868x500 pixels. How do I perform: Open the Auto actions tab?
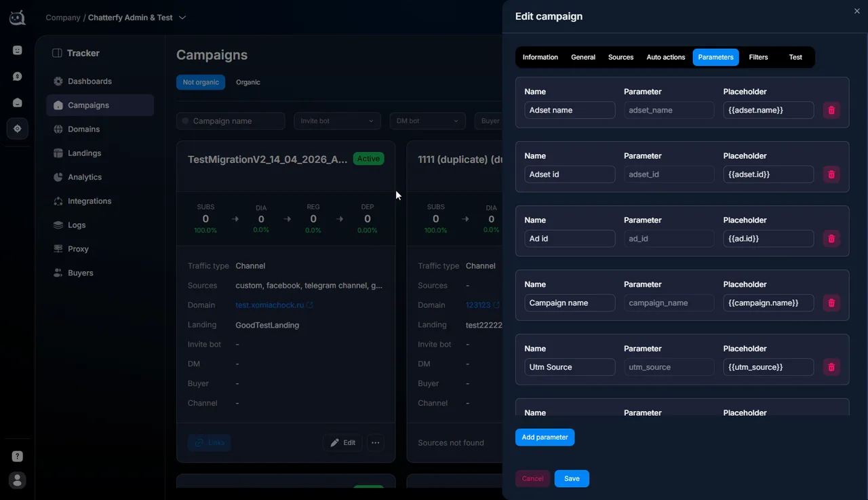coord(666,57)
